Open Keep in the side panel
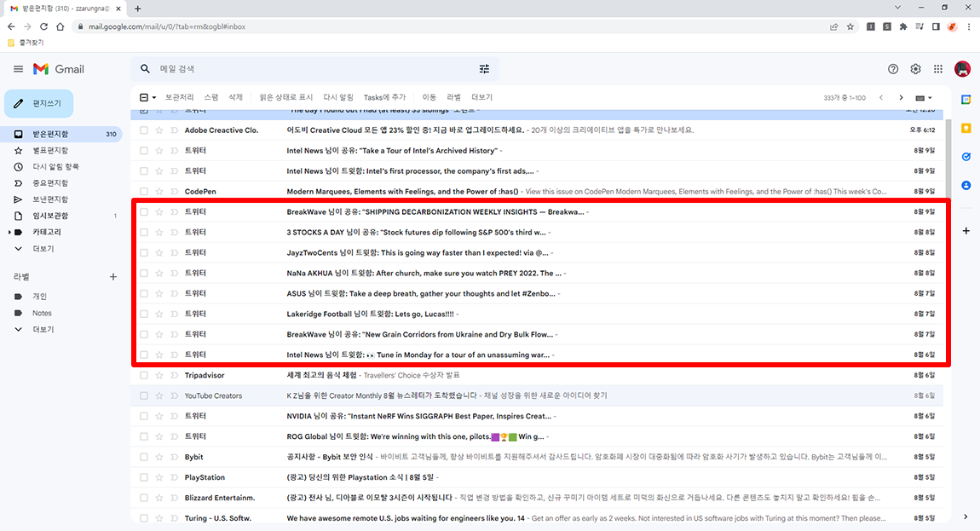This screenshot has height=531, width=980. tap(966, 128)
